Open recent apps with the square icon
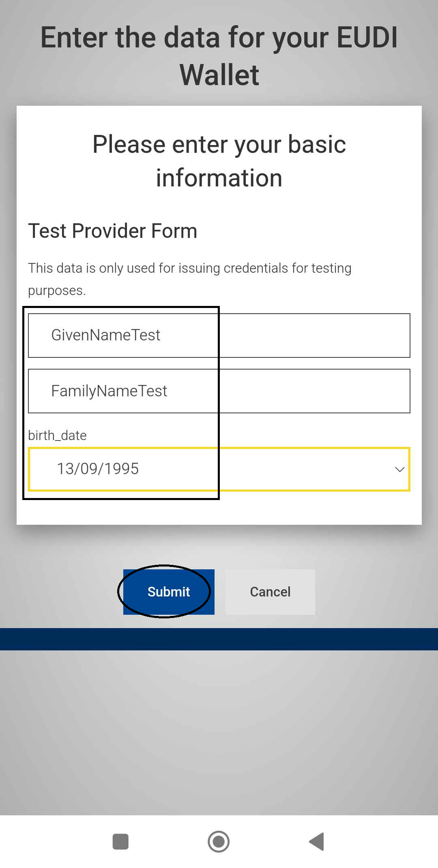This screenshot has height=868, width=438. coord(120,842)
